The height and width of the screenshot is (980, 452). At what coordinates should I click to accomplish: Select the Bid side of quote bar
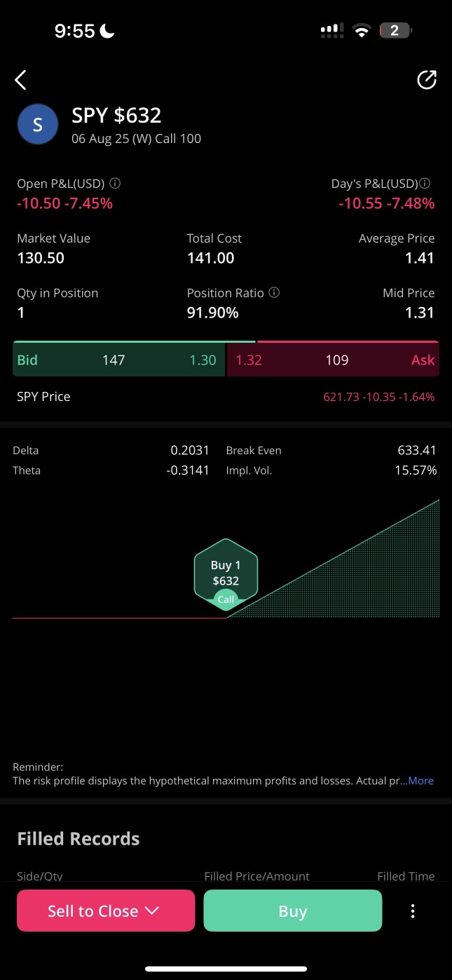[119, 360]
